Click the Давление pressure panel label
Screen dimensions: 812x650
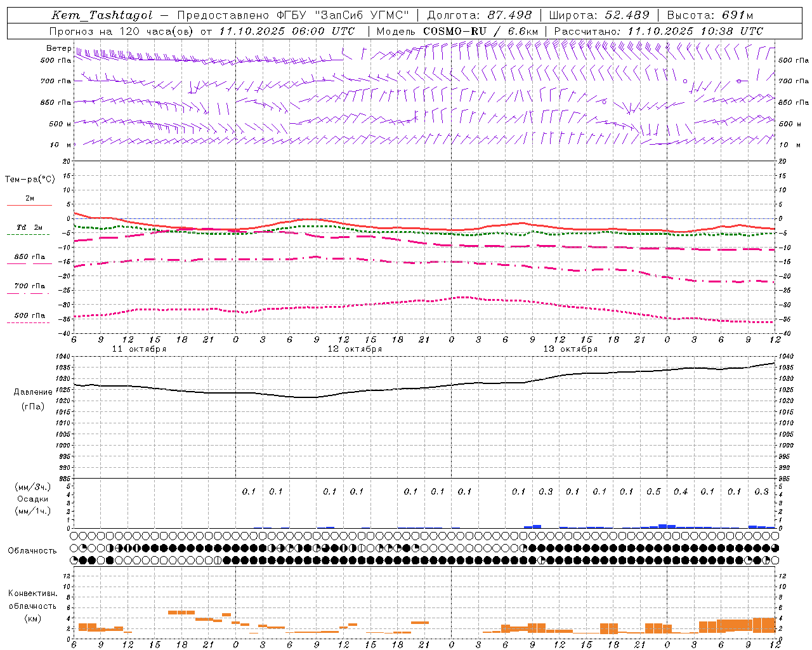coord(33,392)
